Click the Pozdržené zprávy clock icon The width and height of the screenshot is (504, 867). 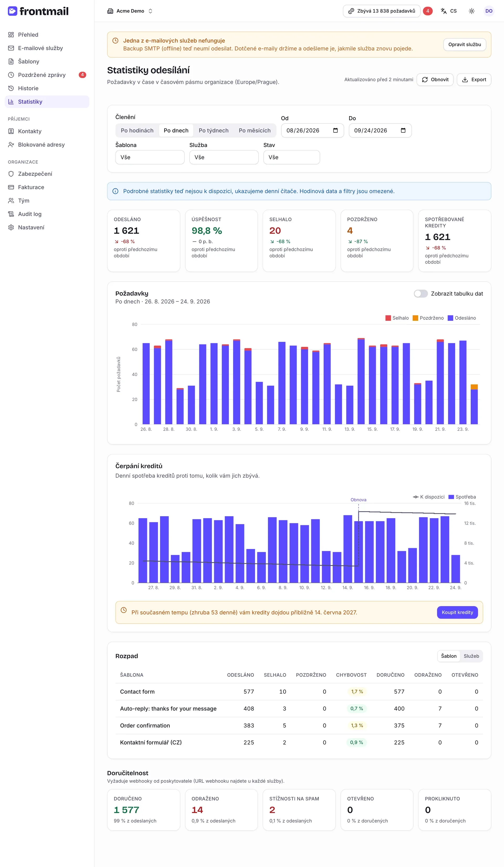coord(11,75)
